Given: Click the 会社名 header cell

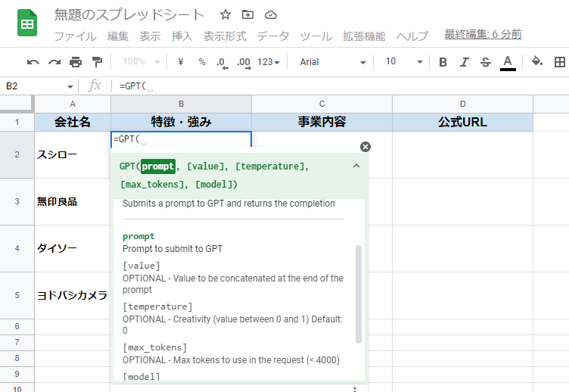Looking at the screenshot, I should [73, 122].
